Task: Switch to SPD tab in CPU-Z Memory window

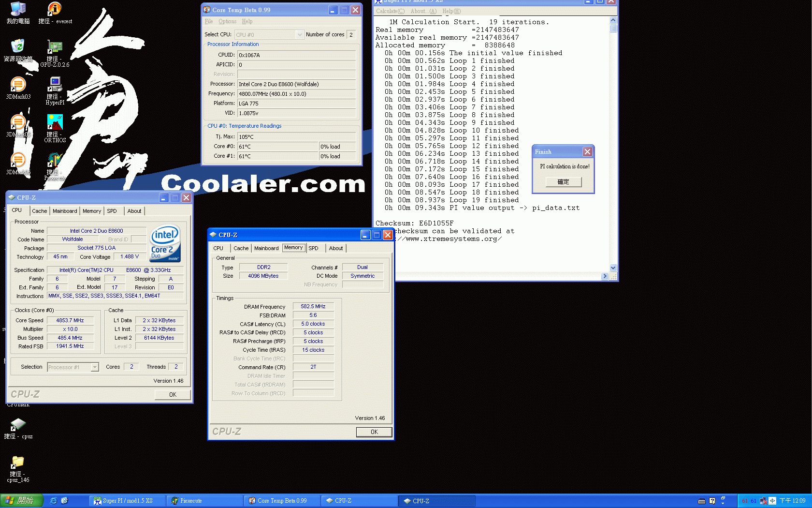Action: (x=313, y=248)
